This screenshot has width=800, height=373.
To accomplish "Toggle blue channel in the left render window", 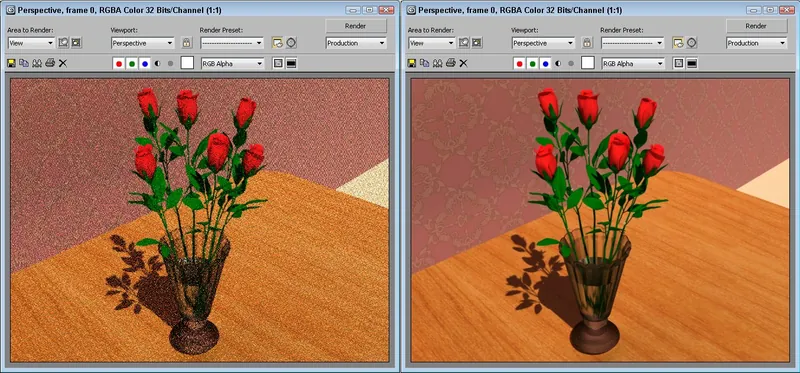I will click(145, 63).
